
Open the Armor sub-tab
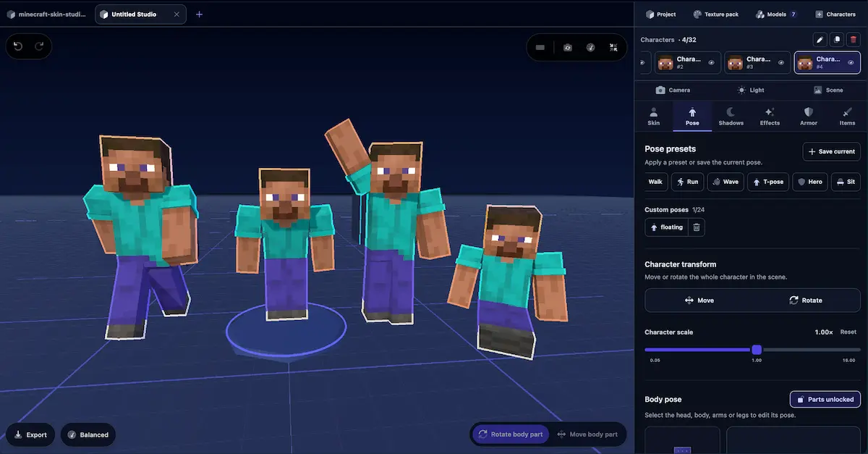tap(809, 117)
